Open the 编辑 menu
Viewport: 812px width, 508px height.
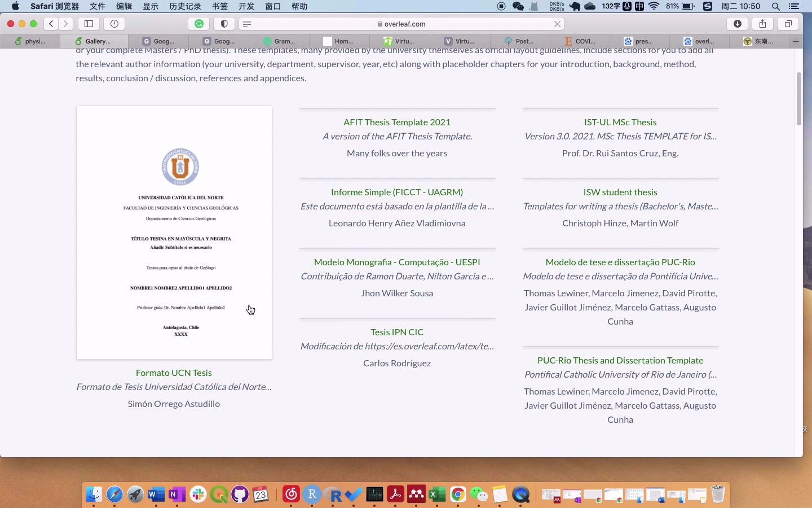tap(124, 6)
